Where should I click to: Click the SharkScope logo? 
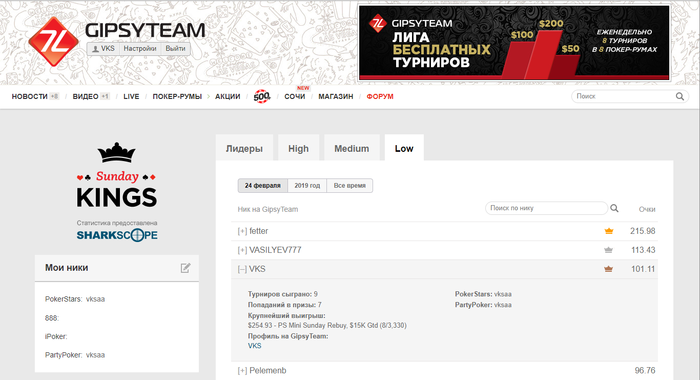[117, 235]
